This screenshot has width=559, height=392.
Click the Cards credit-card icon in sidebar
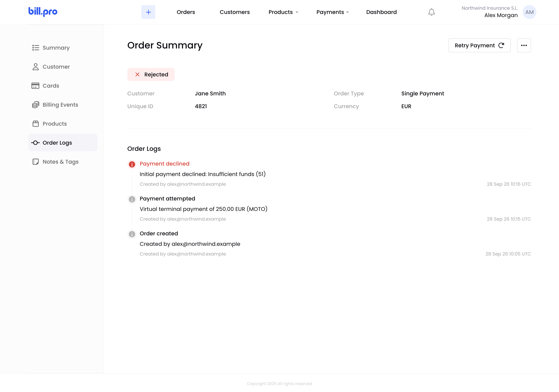click(35, 86)
